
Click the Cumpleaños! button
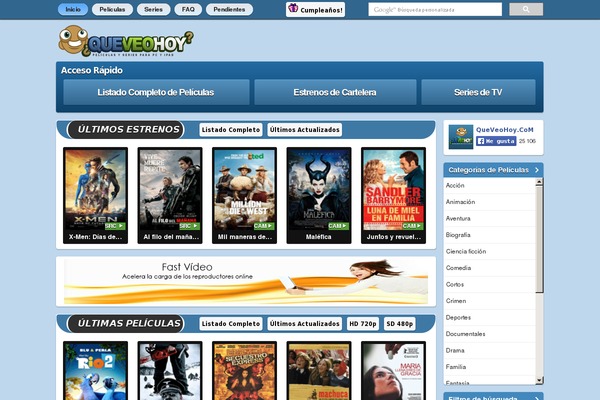coord(315,10)
